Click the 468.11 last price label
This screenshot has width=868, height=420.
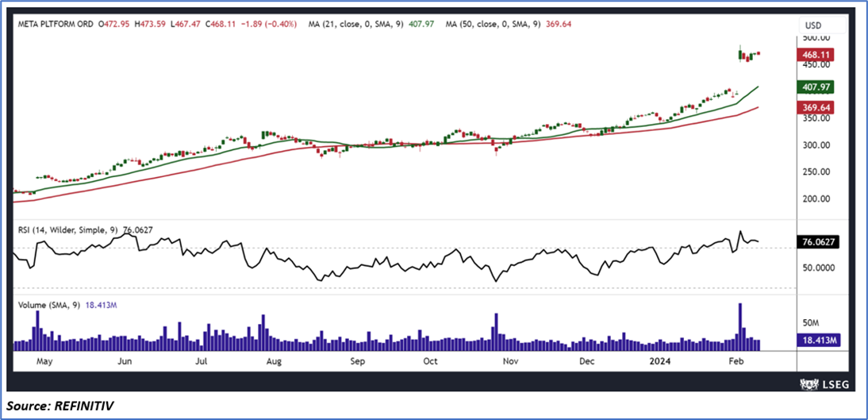[x=815, y=55]
